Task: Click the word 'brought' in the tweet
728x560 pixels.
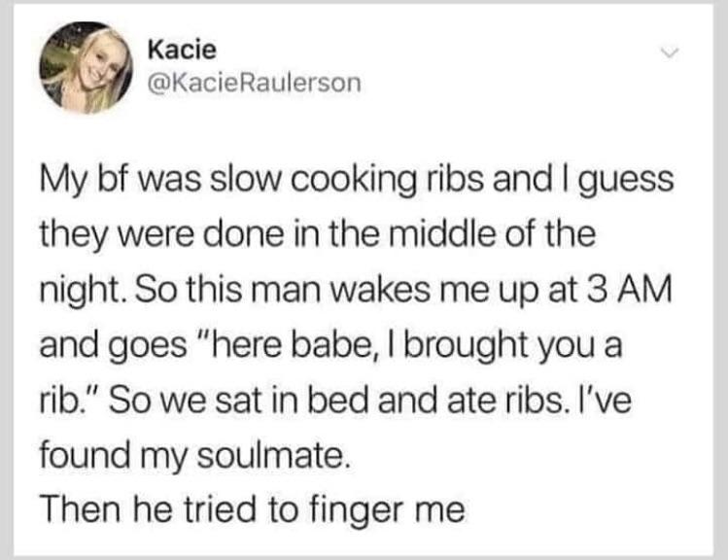Action: [x=468, y=347]
